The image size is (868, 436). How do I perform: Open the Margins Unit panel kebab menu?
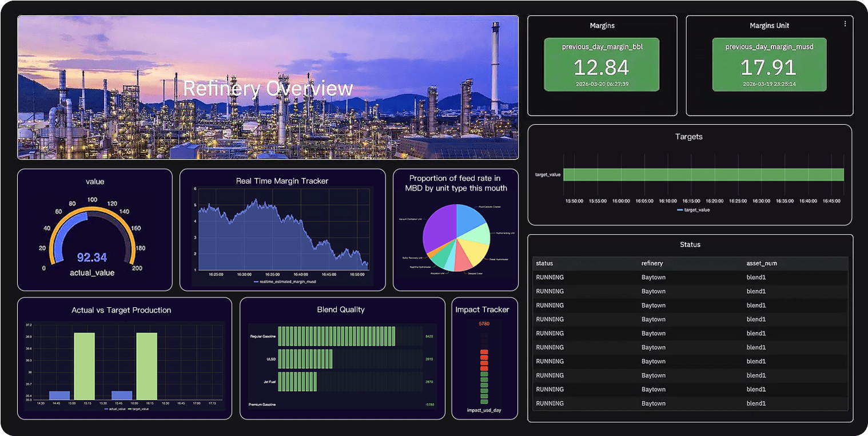click(x=845, y=24)
